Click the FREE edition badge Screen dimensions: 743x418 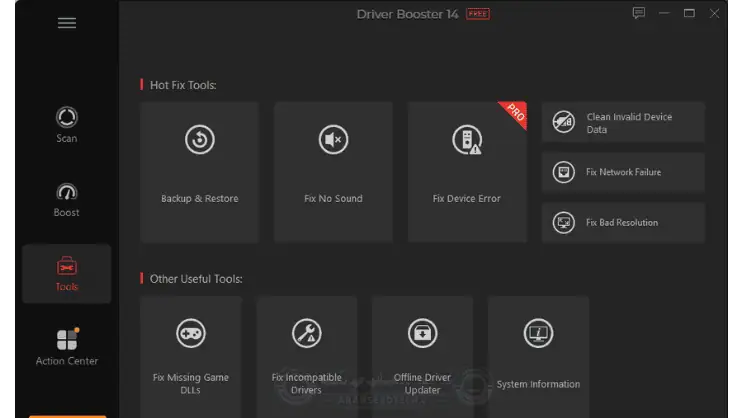[x=478, y=14]
